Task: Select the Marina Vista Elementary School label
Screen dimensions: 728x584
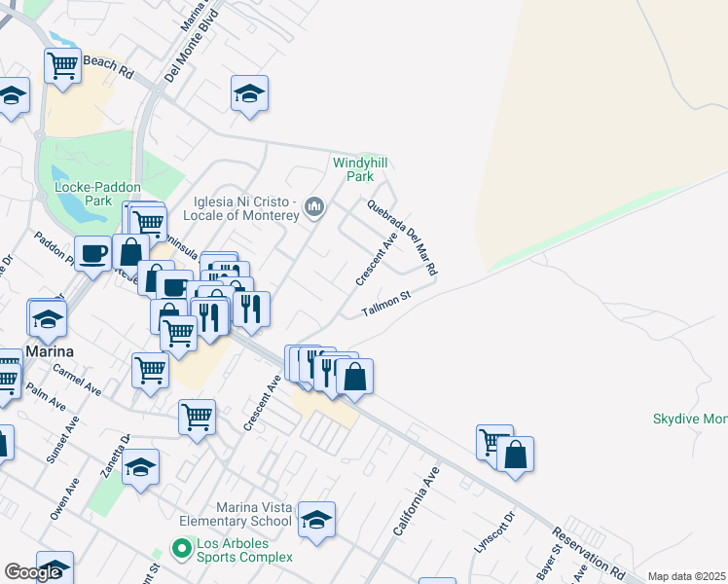Action: click(x=236, y=514)
